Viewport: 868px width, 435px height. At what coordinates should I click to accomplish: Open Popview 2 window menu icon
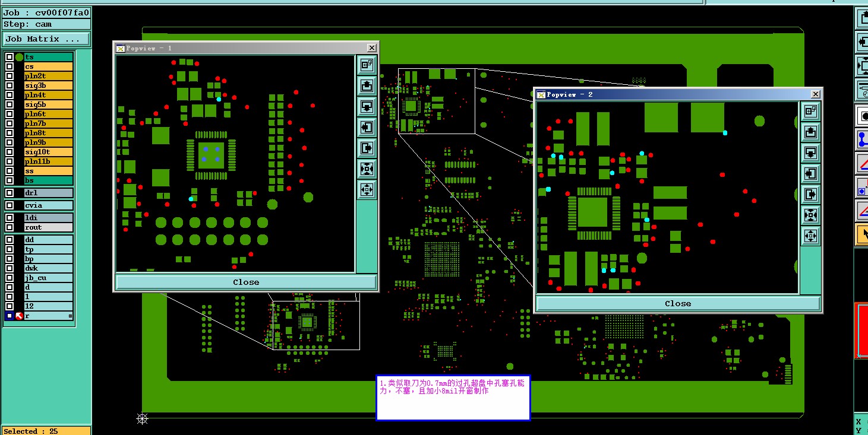coord(541,94)
